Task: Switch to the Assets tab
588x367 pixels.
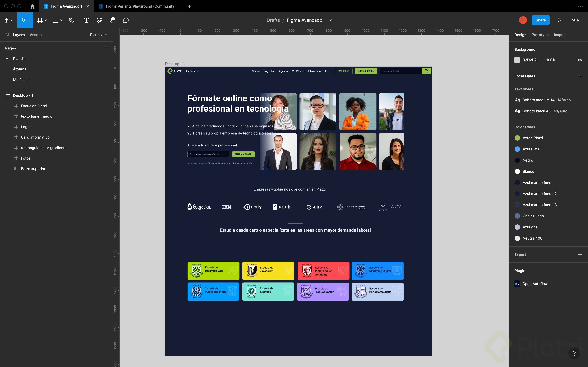Action: point(35,35)
